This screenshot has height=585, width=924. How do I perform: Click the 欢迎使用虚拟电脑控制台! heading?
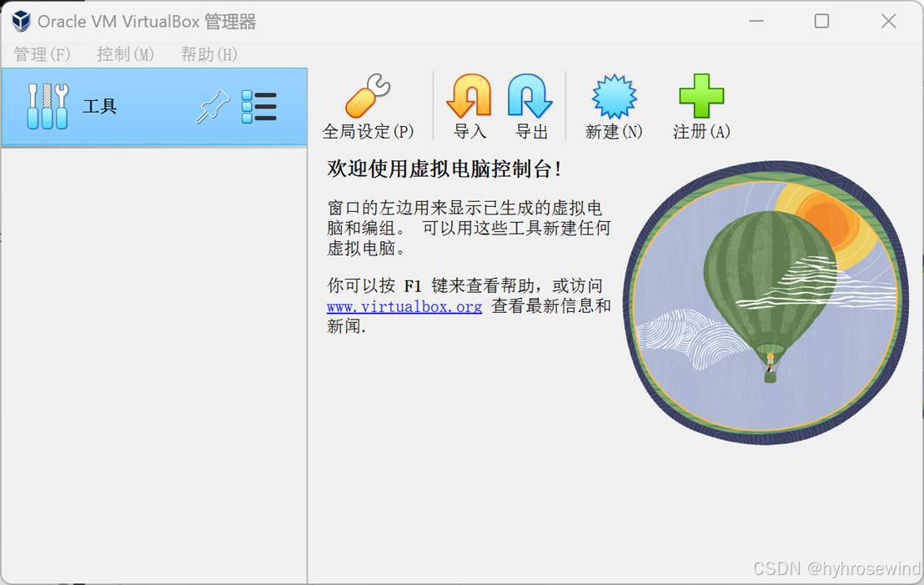(x=444, y=169)
